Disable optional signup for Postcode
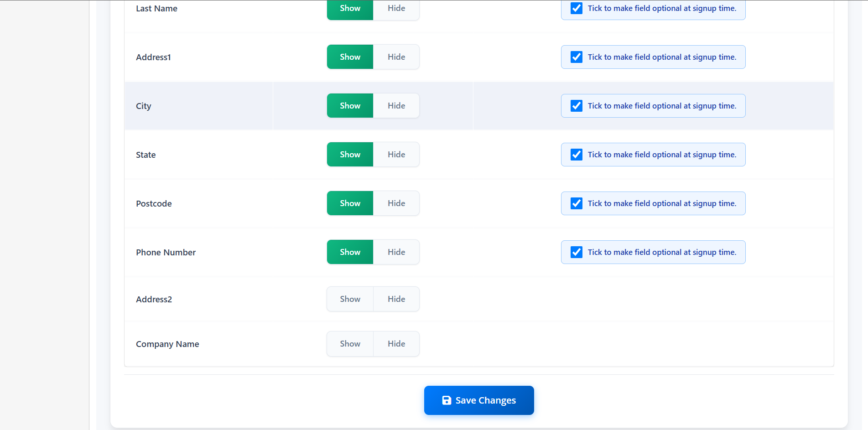 (x=576, y=203)
